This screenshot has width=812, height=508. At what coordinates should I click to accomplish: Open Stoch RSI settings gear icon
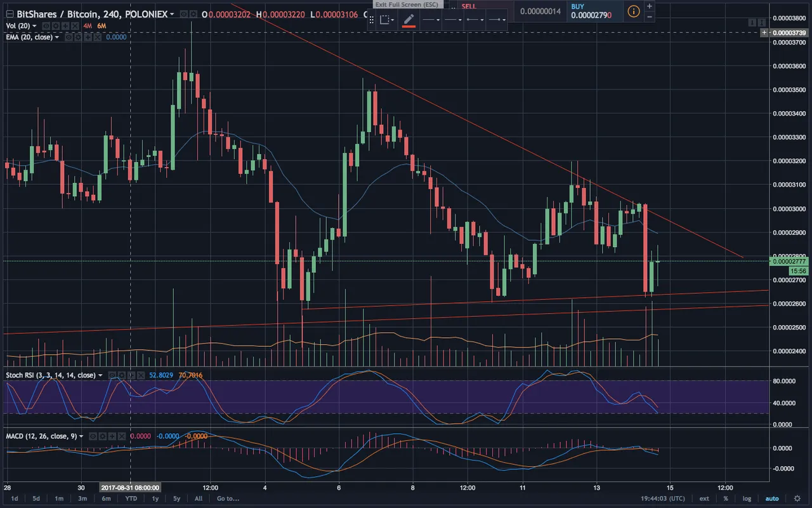point(121,375)
